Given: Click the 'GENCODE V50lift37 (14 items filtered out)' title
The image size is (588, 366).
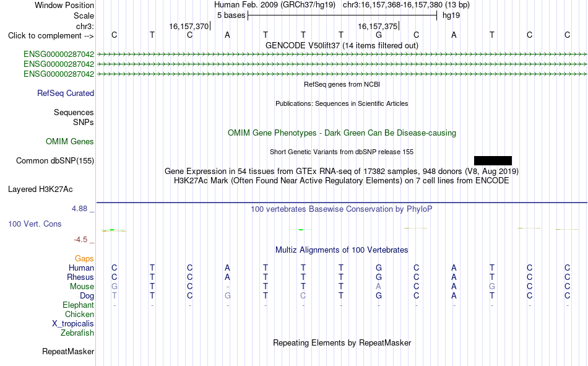Looking at the screenshot, I should point(342,45).
